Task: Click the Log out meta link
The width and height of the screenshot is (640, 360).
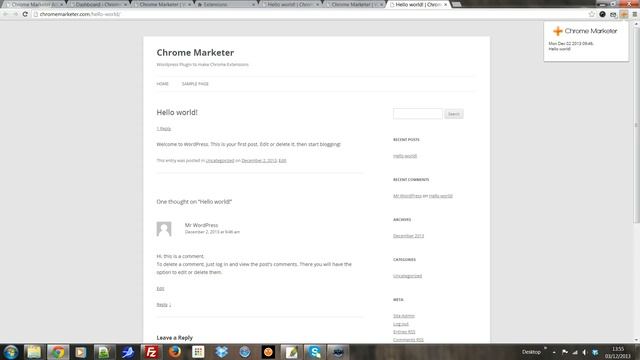Action: [x=401, y=324]
